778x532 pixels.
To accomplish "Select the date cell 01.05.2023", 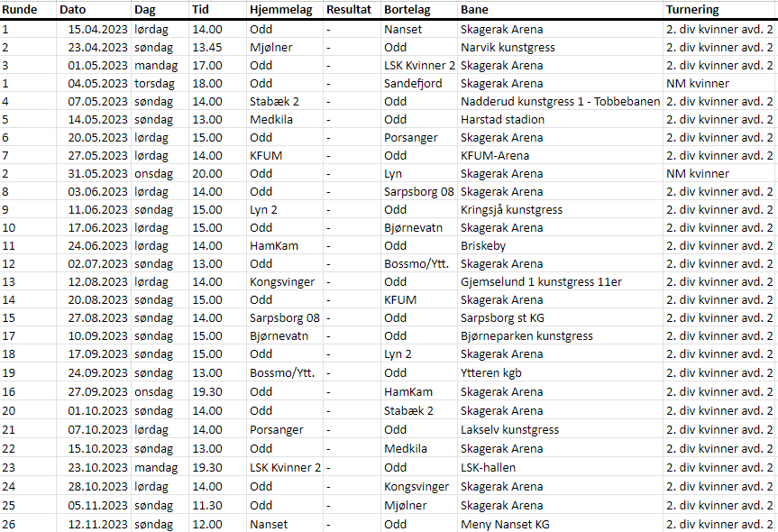I will point(97,66).
